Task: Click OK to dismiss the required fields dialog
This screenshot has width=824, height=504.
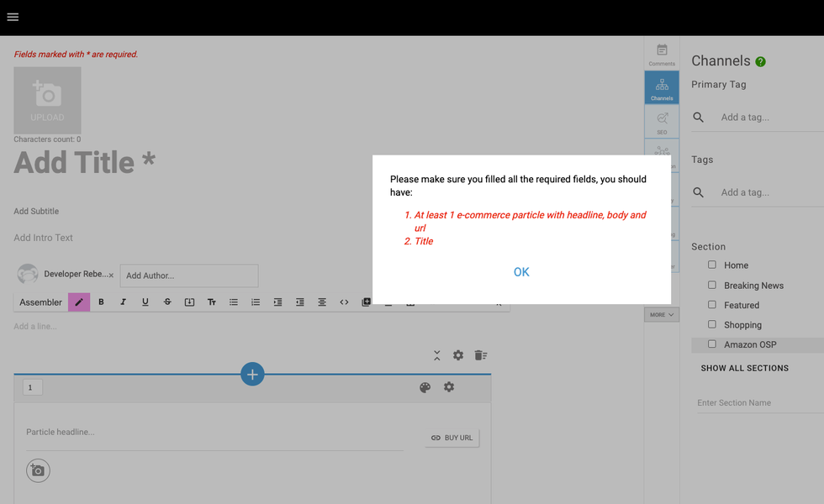Action: pyautogui.click(x=521, y=272)
